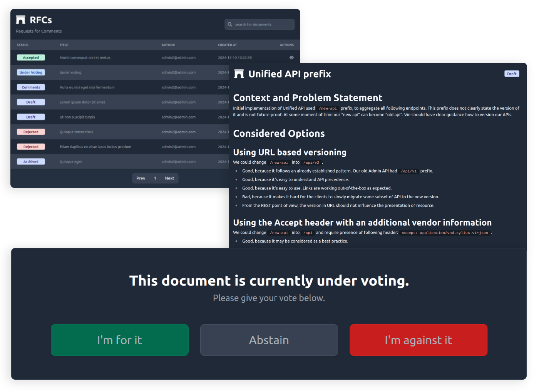Click the search magnifier icon
Viewport: 539px width, 392px height.
coord(230,24)
